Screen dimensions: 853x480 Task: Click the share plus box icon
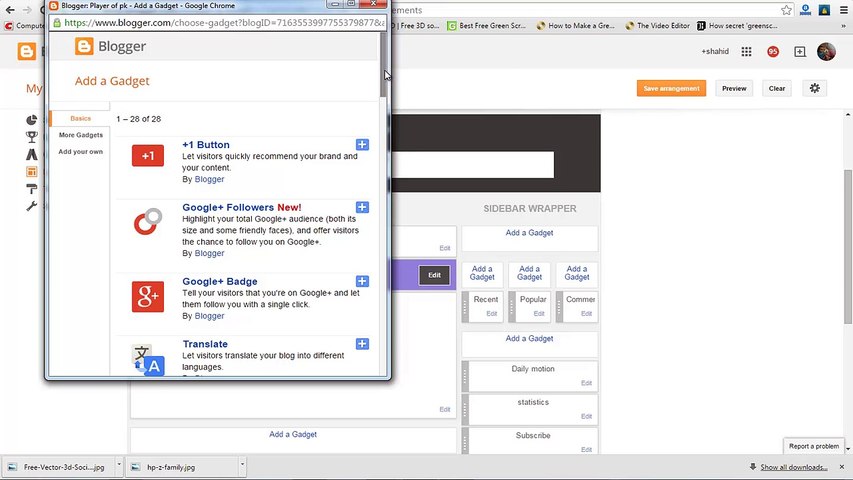pyautogui.click(x=800, y=51)
